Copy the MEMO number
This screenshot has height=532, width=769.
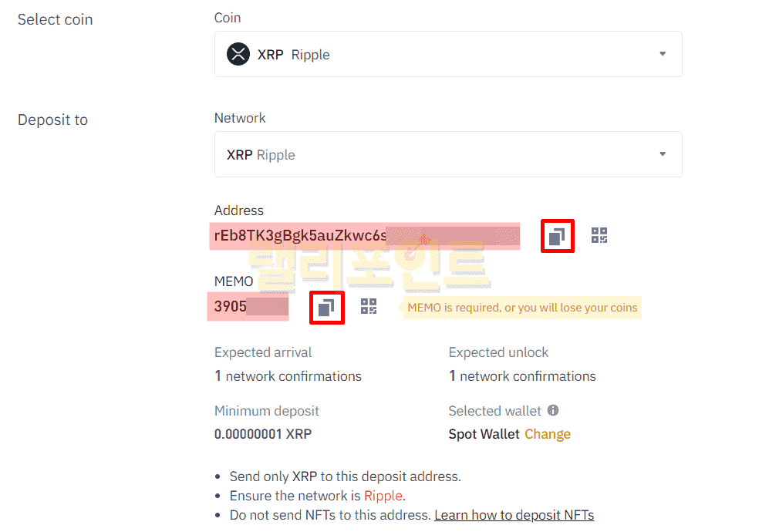[326, 308]
